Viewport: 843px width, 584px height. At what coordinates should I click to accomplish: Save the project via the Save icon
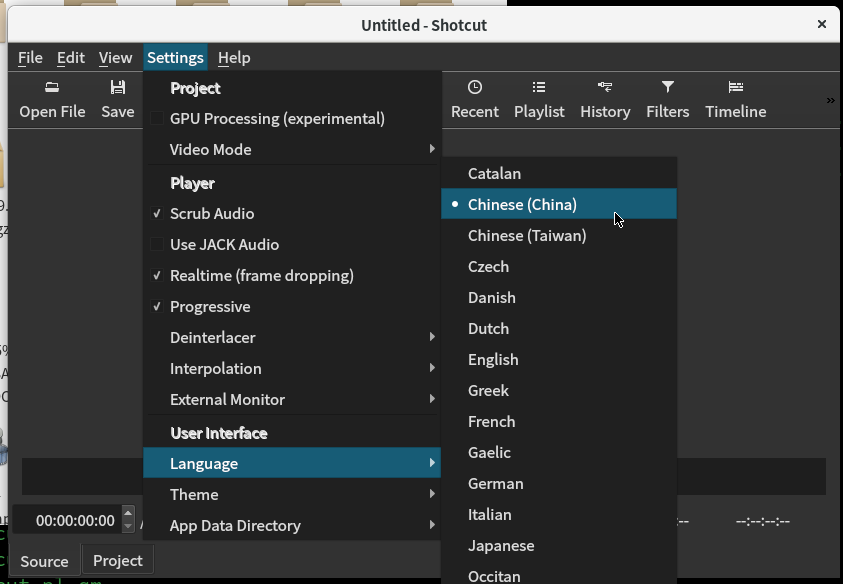117,99
